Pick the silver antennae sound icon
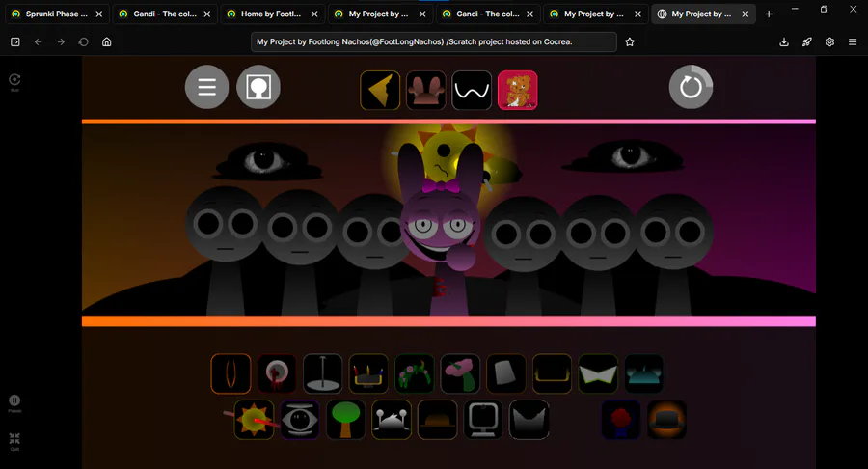Viewport: 868px width, 469px height. (392, 420)
